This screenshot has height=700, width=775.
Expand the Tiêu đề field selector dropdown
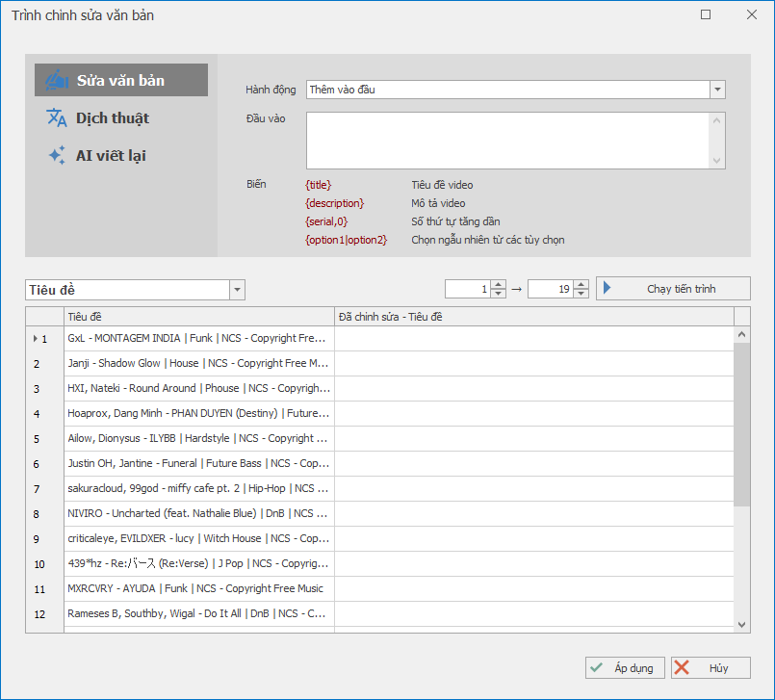point(237,290)
